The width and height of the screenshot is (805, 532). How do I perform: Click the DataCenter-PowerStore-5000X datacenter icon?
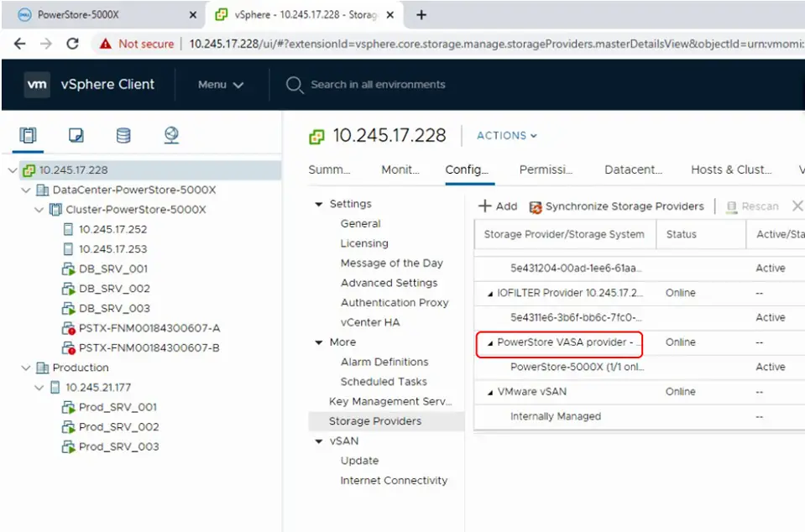(x=42, y=190)
